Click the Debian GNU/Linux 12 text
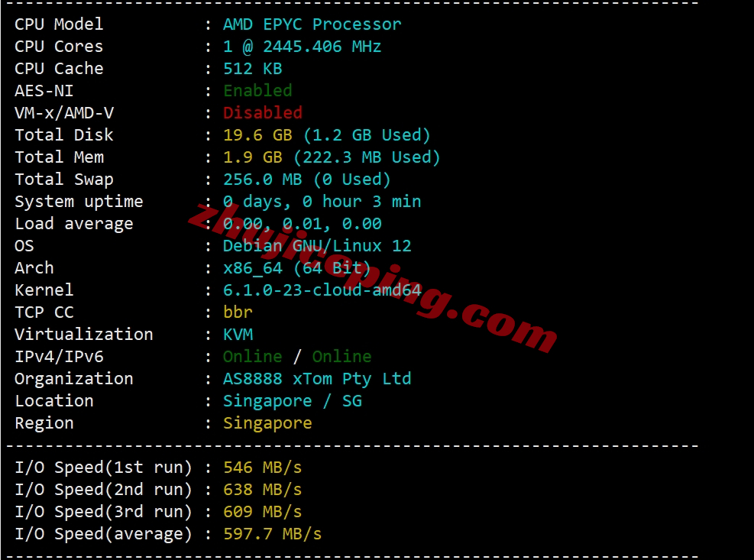 coord(317,245)
